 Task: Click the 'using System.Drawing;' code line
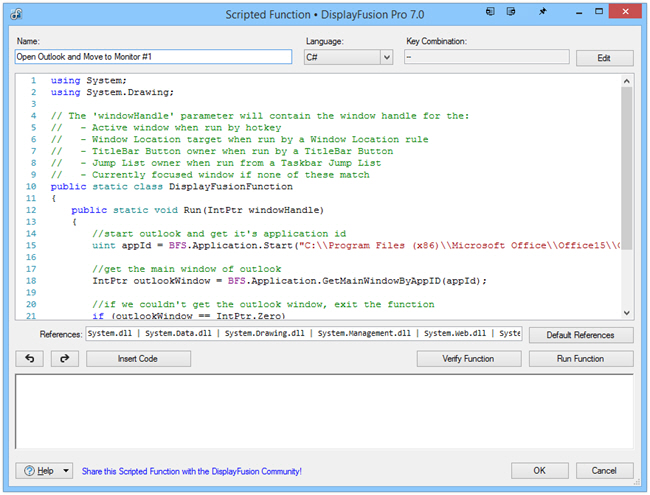(x=112, y=92)
